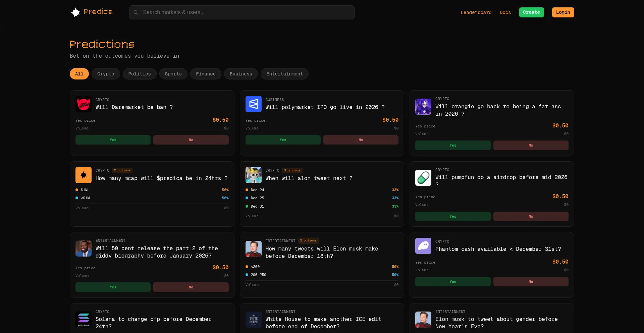Select the All category filter
Screen dimensions: 644x333
click(x=79, y=74)
